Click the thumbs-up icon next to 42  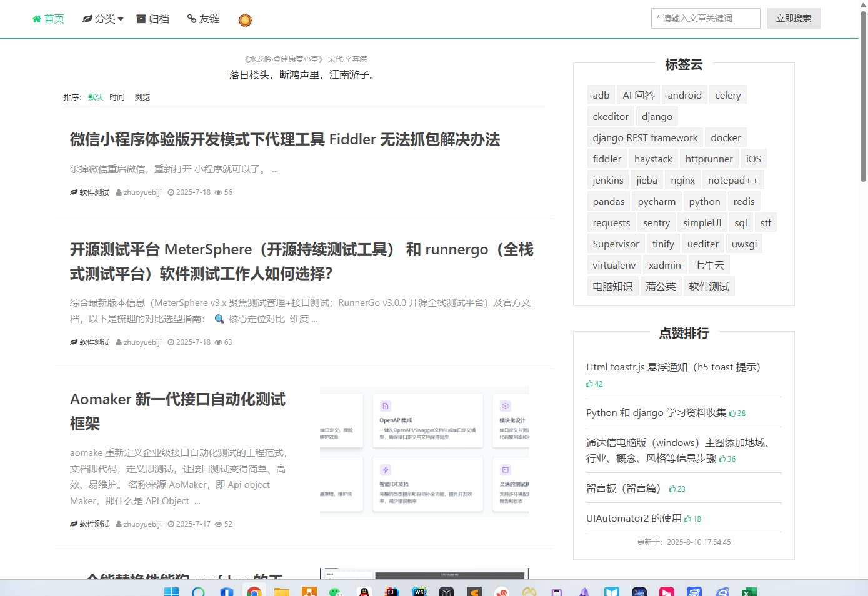pos(590,384)
